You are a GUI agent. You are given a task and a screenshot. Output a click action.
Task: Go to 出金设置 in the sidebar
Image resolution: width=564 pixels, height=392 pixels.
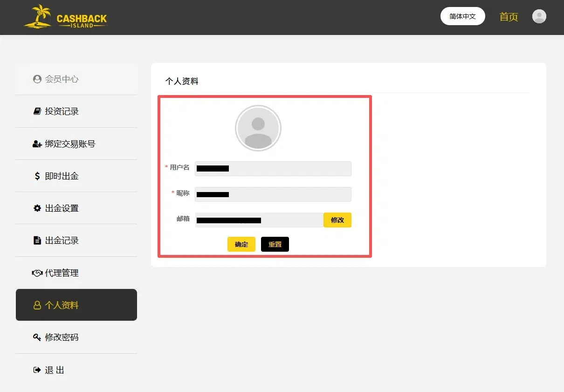click(76, 208)
